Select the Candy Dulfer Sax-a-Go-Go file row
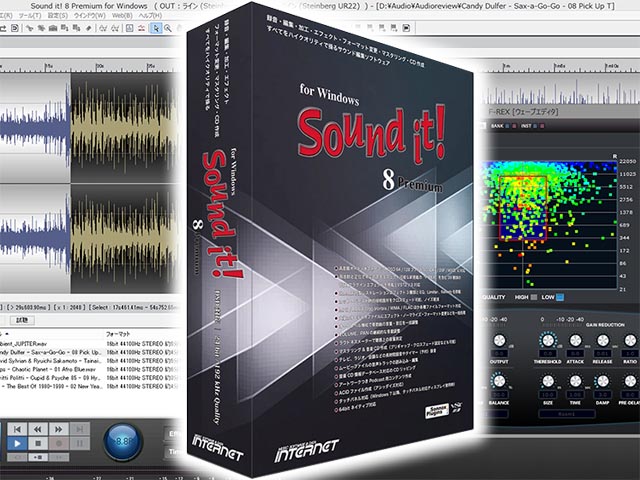The image size is (640, 480). click(x=90, y=352)
